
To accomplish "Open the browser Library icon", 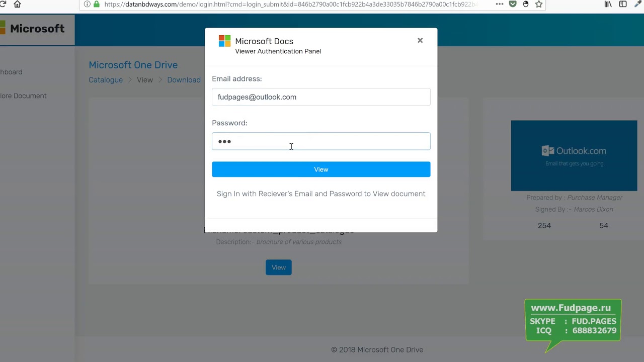I will click(608, 4).
